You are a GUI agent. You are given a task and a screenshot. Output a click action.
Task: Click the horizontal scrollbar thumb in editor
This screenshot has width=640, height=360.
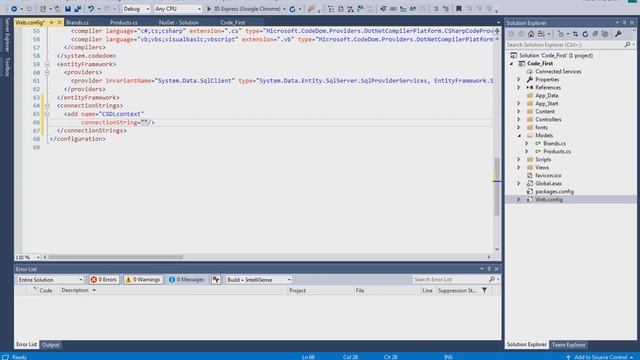pos(116,257)
